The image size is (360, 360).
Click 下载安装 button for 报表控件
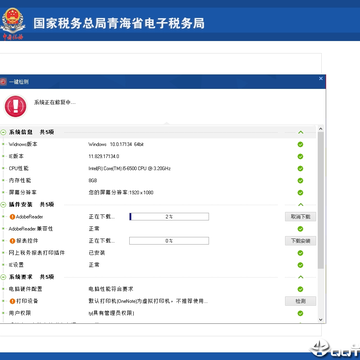(300, 241)
